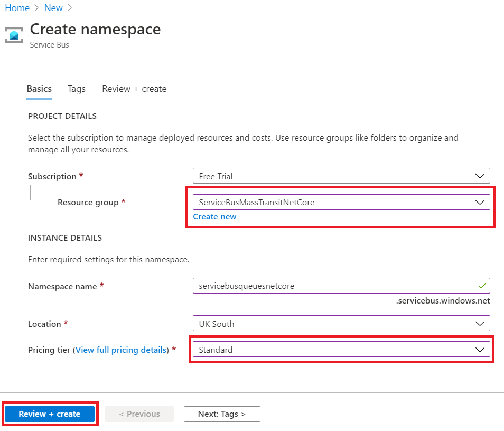
Task: Click the .servicebus.windows.net suffix text
Action: click(443, 301)
